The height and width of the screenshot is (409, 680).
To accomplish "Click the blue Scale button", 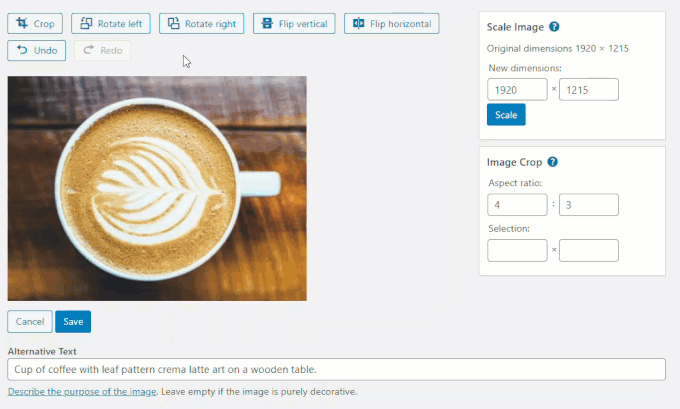I will pyautogui.click(x=506, y=115).
